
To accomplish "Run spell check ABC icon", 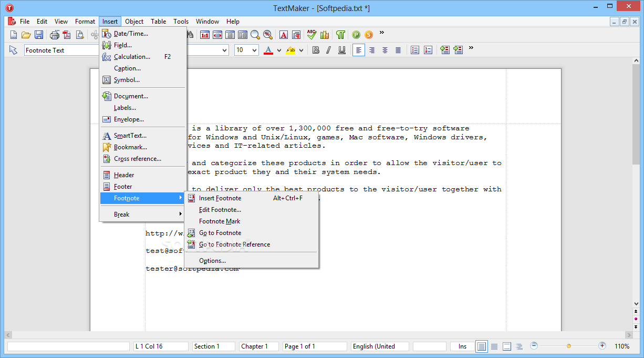I will pos(312,35).
